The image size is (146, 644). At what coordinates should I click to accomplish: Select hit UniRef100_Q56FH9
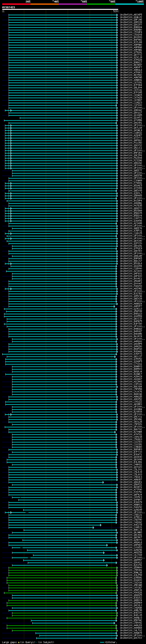(131, 311)
